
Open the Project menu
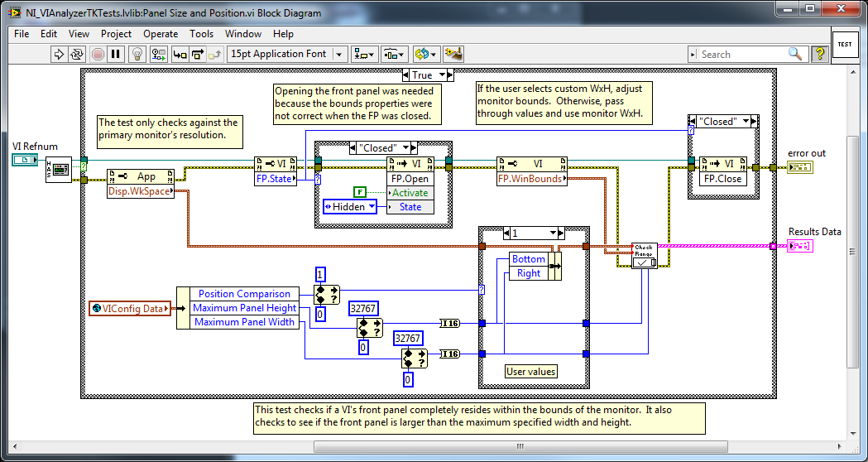click(116, 34)
